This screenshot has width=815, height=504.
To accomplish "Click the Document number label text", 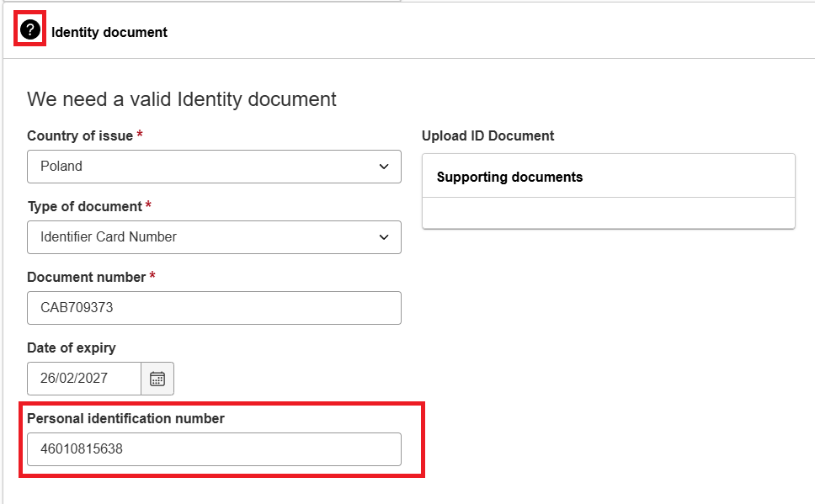I will pos(86,277).
